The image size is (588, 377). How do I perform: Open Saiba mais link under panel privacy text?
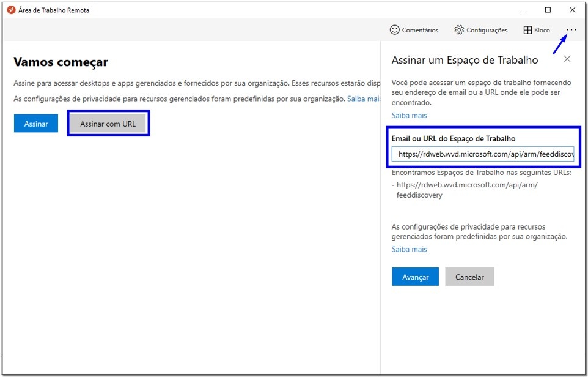point(409,250)
